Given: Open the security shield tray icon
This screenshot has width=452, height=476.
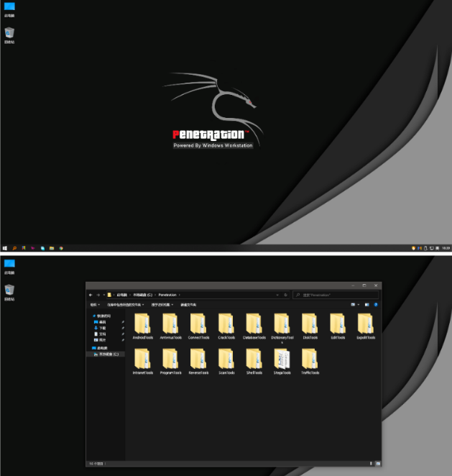Looking at the screenshot, I should click(x=413, y=248).
